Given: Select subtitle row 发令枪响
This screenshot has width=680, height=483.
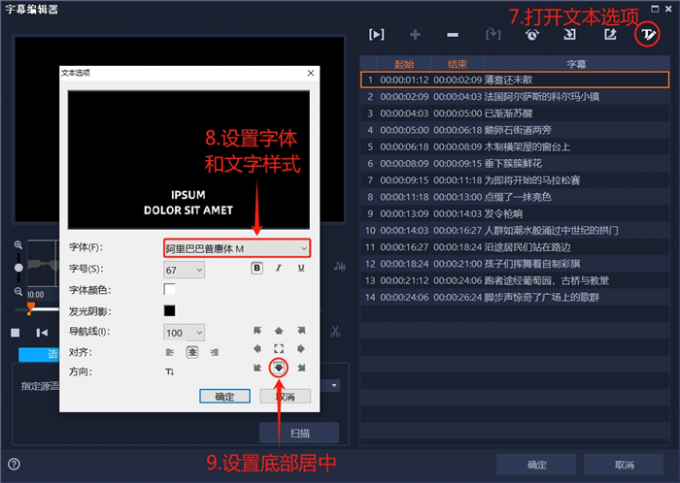Looking at the screenshot, I should (514, 213).
